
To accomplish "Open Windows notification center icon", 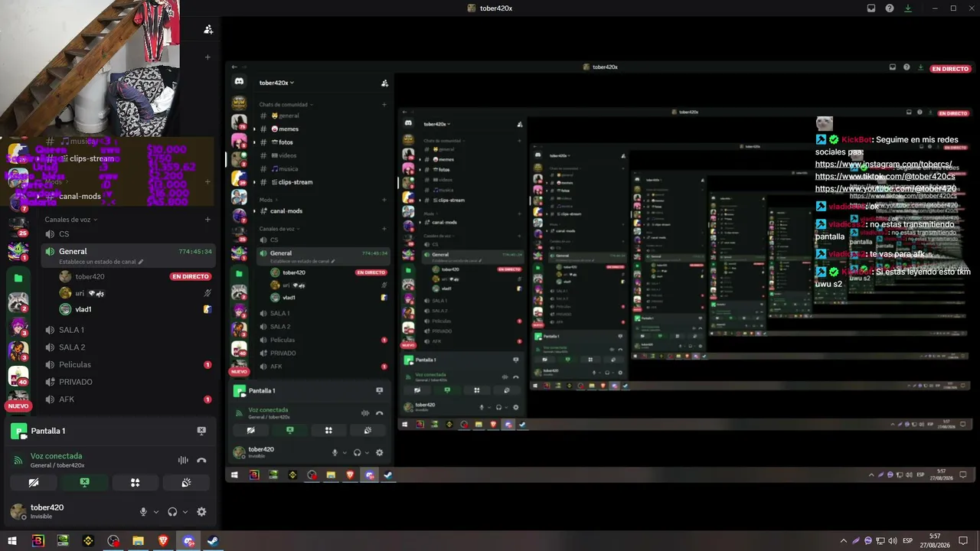I will (963, 540).
